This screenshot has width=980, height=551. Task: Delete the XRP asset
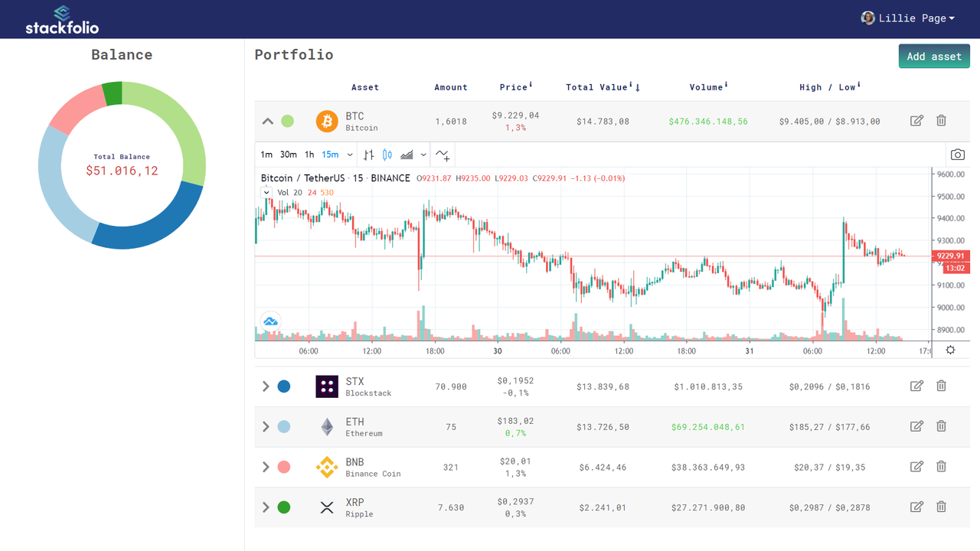click(941, 507)
